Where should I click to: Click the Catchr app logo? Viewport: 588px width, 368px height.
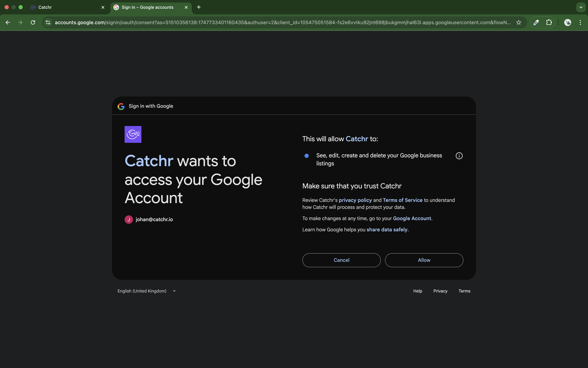(x=133, y=134)
